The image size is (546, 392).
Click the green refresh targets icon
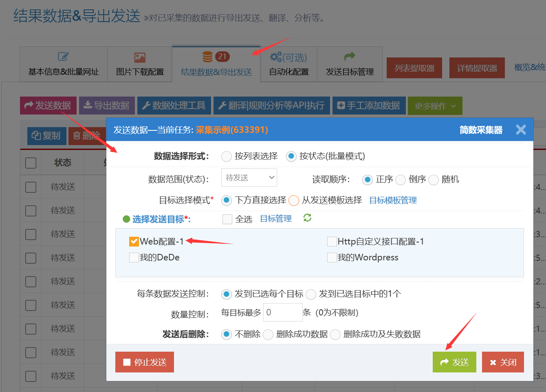[307, 218]
